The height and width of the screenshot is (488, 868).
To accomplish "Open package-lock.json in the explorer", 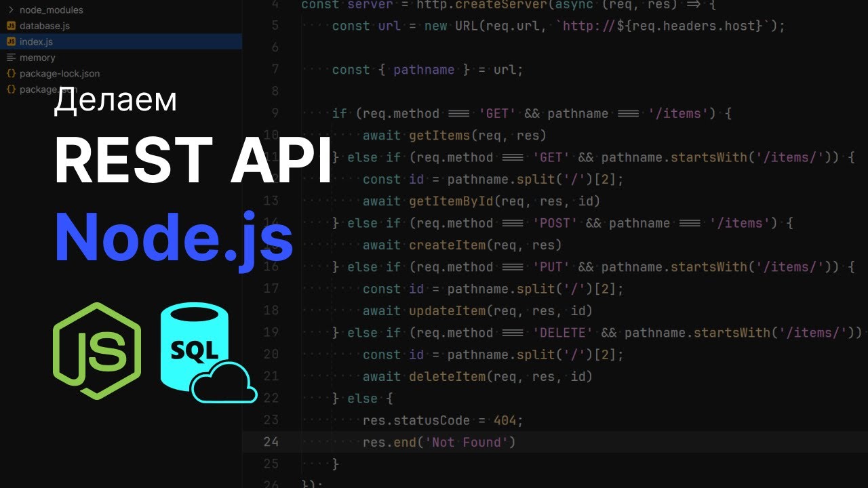I will 60,73.
